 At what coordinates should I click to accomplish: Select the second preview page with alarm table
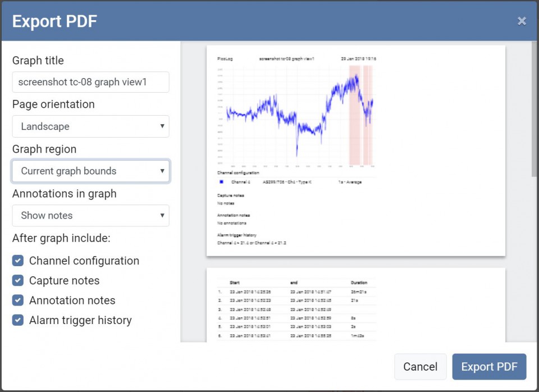point(356,306)
